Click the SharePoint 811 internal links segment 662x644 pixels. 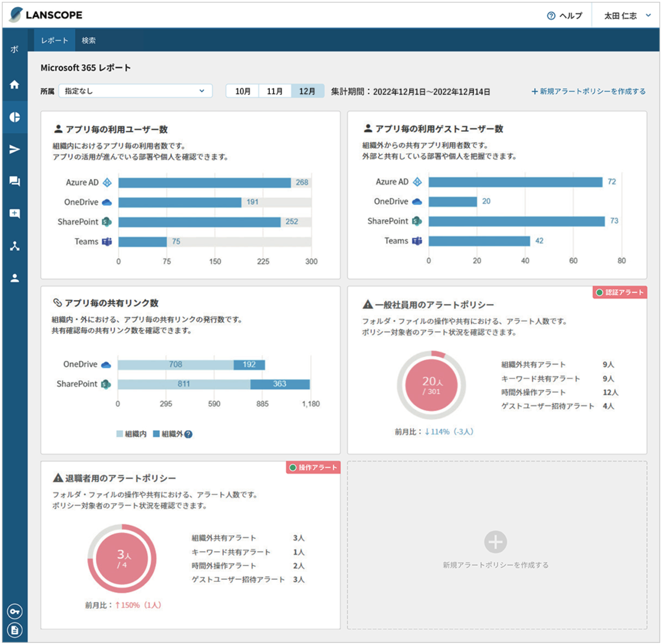click(184, 384)
